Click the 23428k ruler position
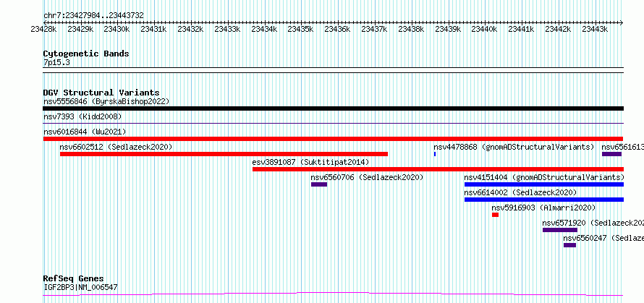This screenshot has width=644, height=303. coord(44,29)
